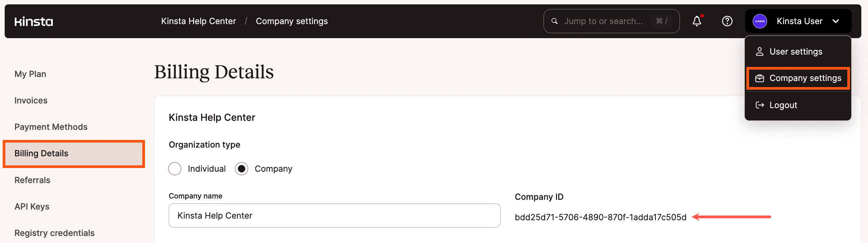
Task: Click the Kinsta User avatar circle
Action: pyautogui.click(x=759, y=21)
